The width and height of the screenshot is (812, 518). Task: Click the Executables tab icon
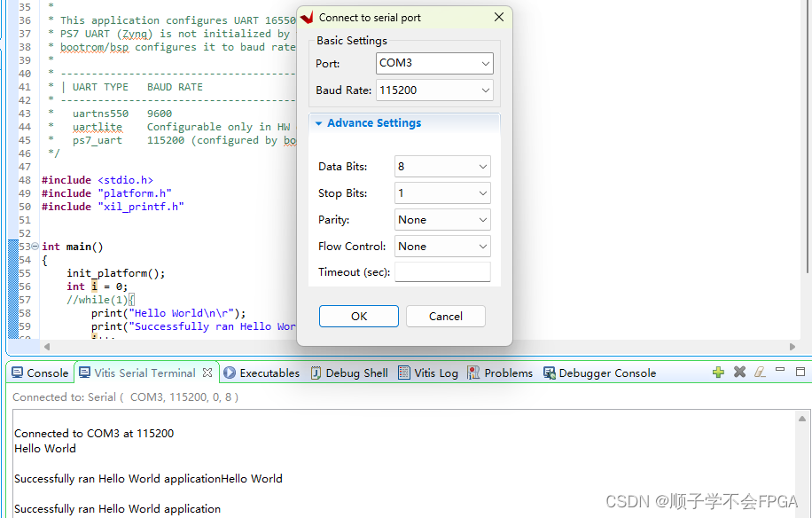(230, 373)
